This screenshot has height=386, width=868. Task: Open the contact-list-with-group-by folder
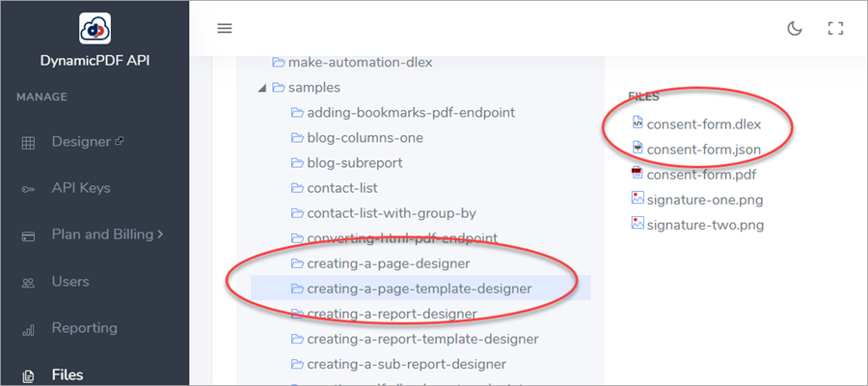tap(392, 212)
